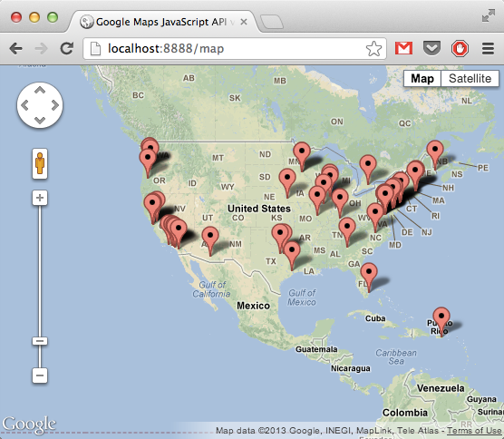Close the Google Maps JavaScript API tab
The width and height of the screenshot is (504, 439).
coord(244,22)
